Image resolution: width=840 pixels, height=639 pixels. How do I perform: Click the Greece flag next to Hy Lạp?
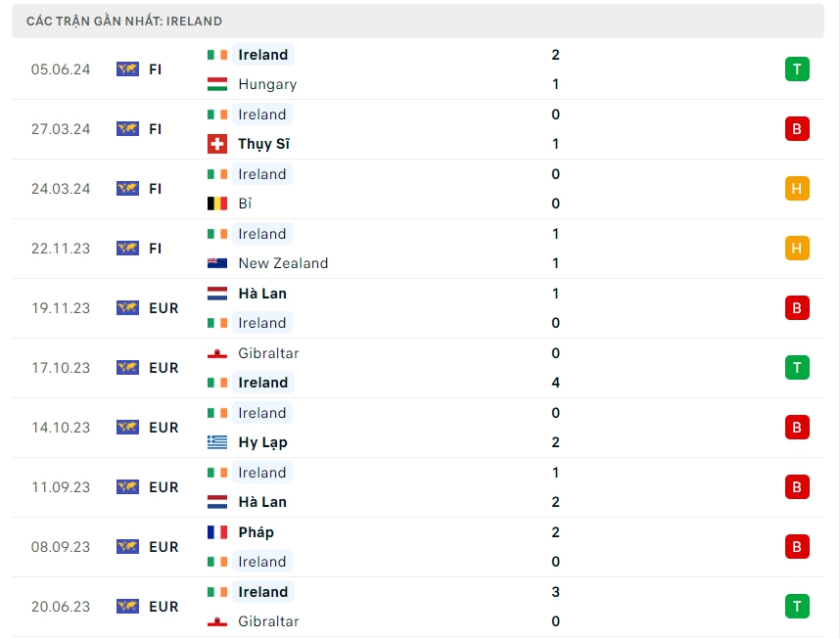tap(217, 442)
